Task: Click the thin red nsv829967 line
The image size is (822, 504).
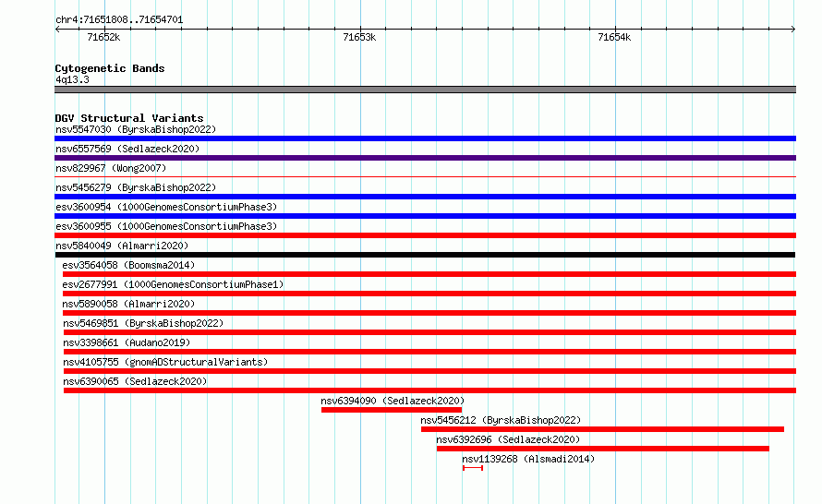Action: click(425, 177)
